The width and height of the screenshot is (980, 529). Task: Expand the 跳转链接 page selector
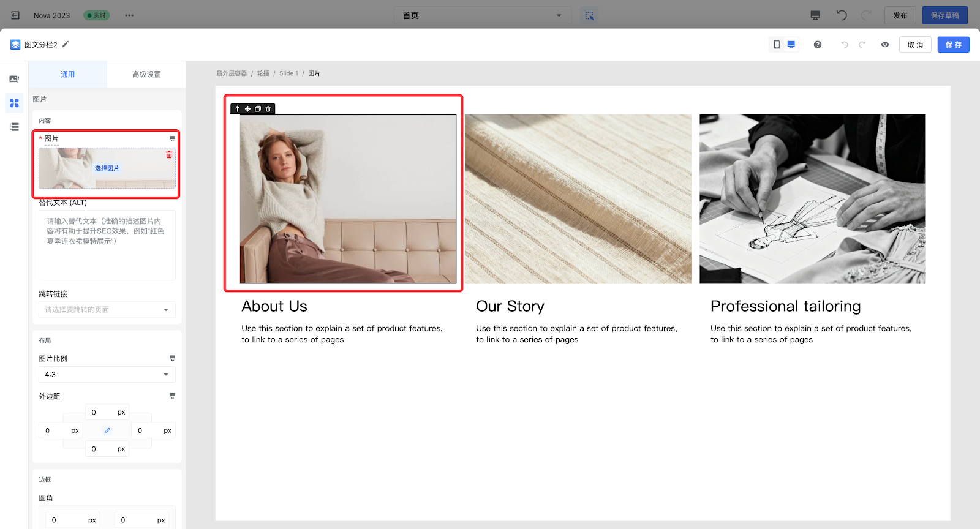pos(107,310)
